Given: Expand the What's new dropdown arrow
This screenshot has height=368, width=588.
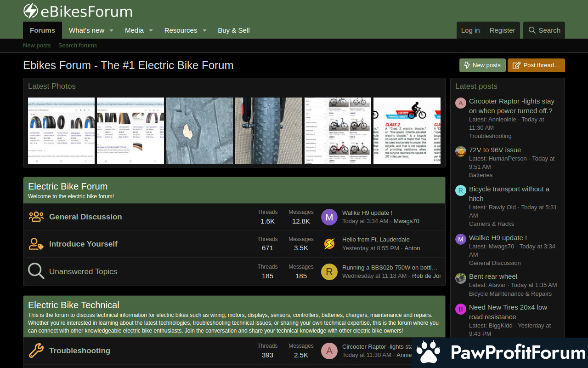Looking at the screenshot, I should pos(111,30).
